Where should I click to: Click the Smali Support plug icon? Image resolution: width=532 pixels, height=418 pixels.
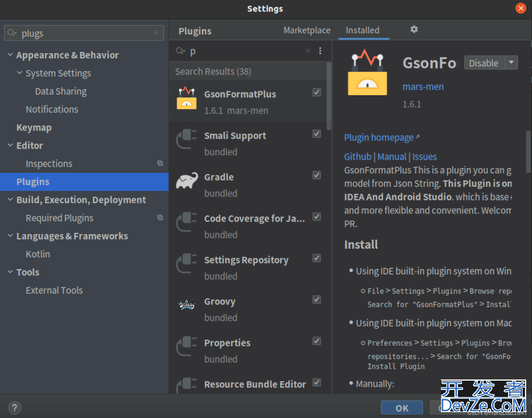click(x=187, y=139)
